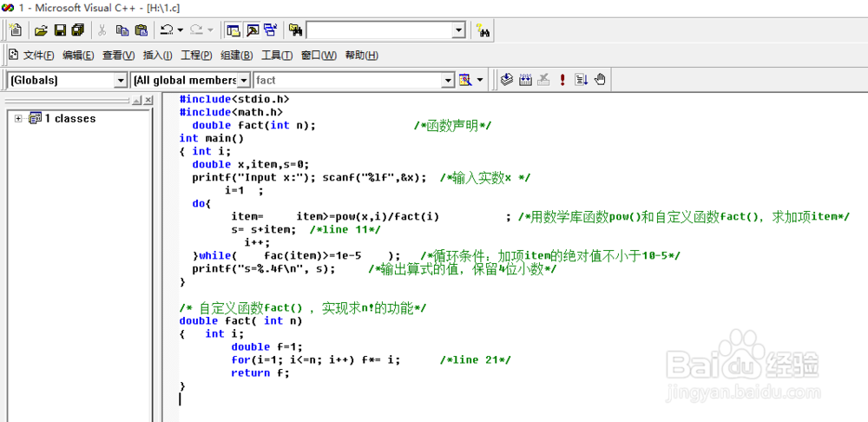868x422 pixels.
Task: Click the document icon beside 文件 menu
Action: pyautogui.click(x=14, y=55)
